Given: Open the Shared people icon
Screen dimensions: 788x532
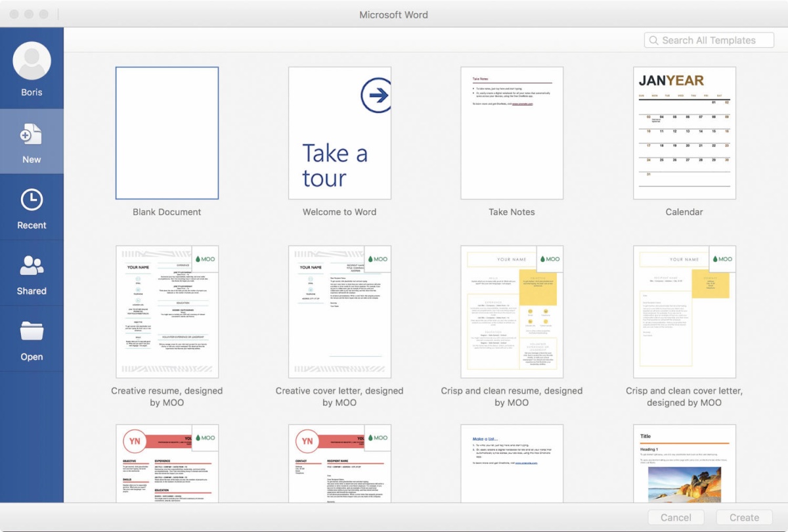Looking at the screenshot, I should pyautogui.click(x=32, y=265).
